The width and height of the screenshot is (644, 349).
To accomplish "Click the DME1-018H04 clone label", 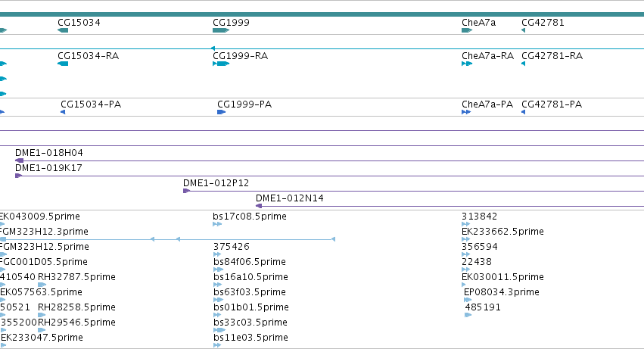I will tap(49, 153).
